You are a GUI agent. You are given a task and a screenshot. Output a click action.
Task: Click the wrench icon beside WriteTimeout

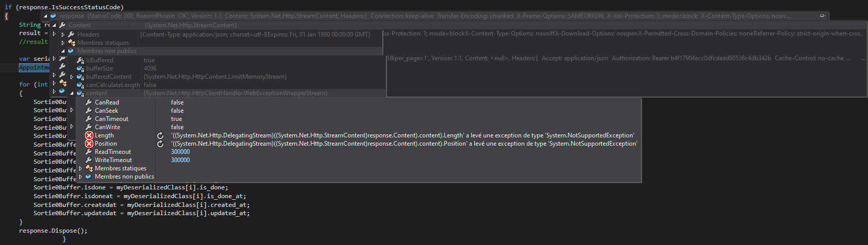pos(89,160)
